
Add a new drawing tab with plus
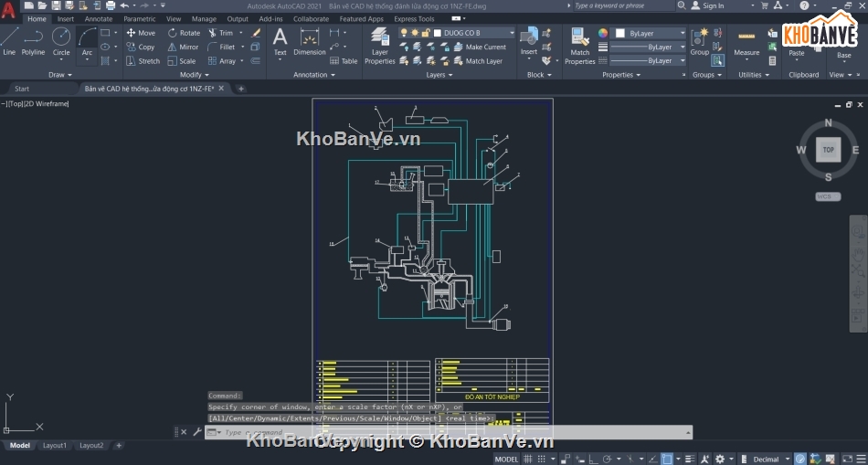[241, 89]
